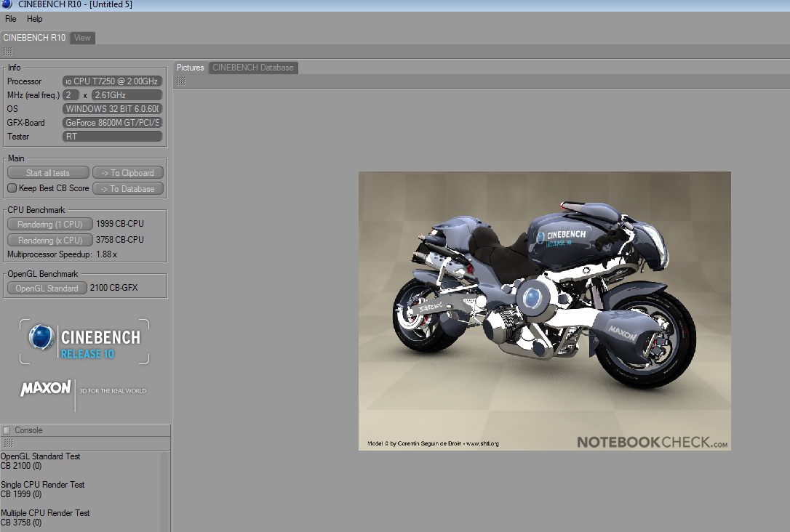Switch to the CINEBENCH R10 tab
The width and height of the screenshot is (790, 532).
tap(34, 38)
